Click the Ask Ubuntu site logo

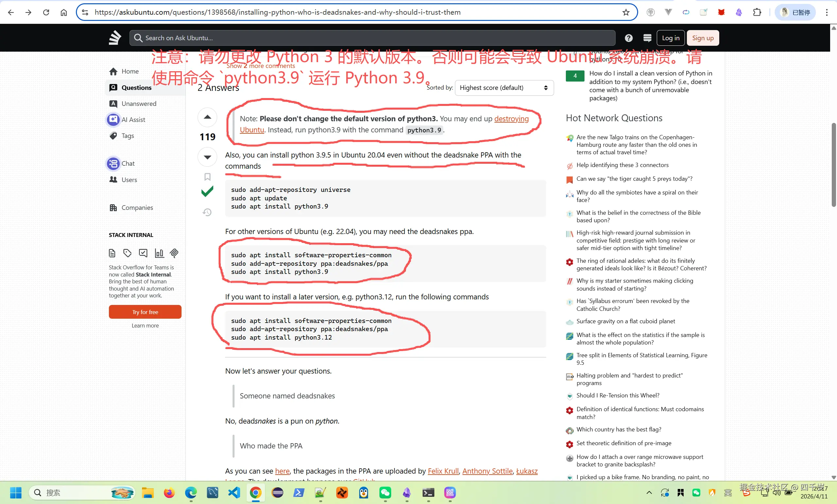[115, 38]
